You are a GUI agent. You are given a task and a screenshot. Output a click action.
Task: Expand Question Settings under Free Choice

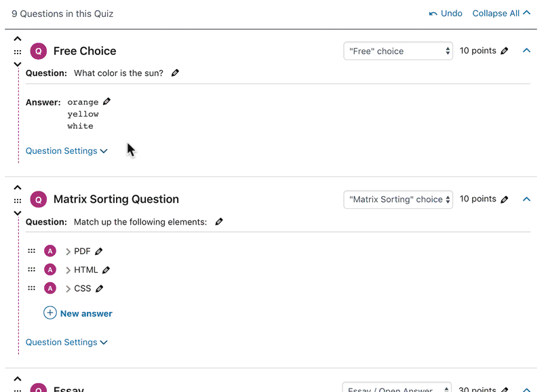point(66,151)
